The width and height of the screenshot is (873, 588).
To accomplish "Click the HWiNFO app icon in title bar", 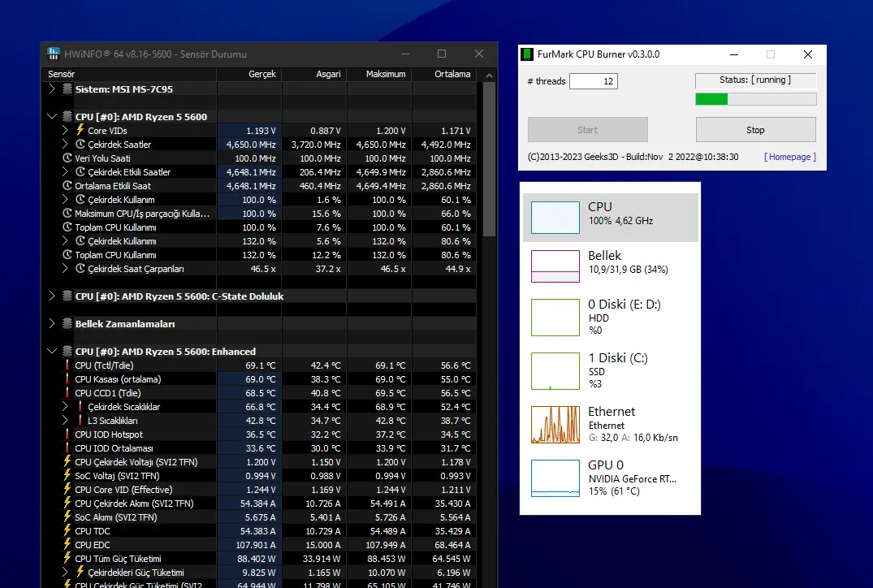I will 54,54.
